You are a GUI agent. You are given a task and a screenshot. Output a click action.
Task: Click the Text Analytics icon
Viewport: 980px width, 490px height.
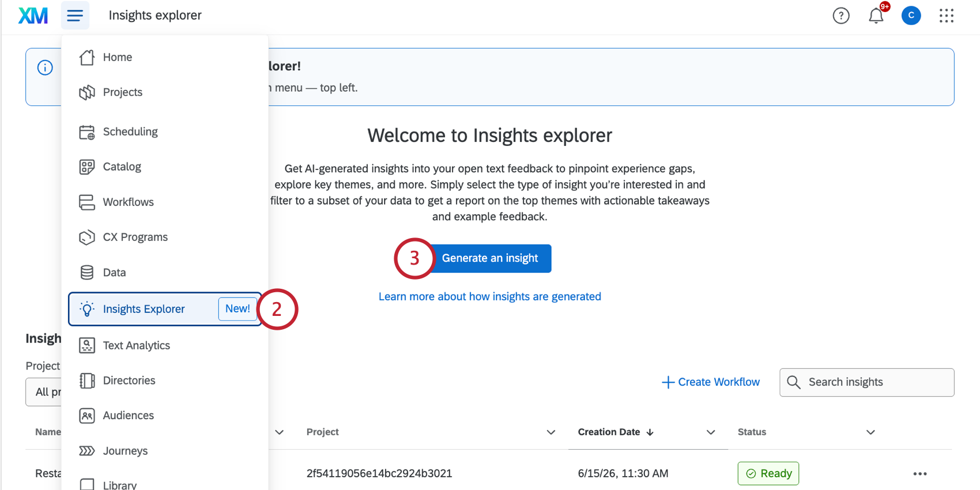pyautogui.click(x=87, y=346)
